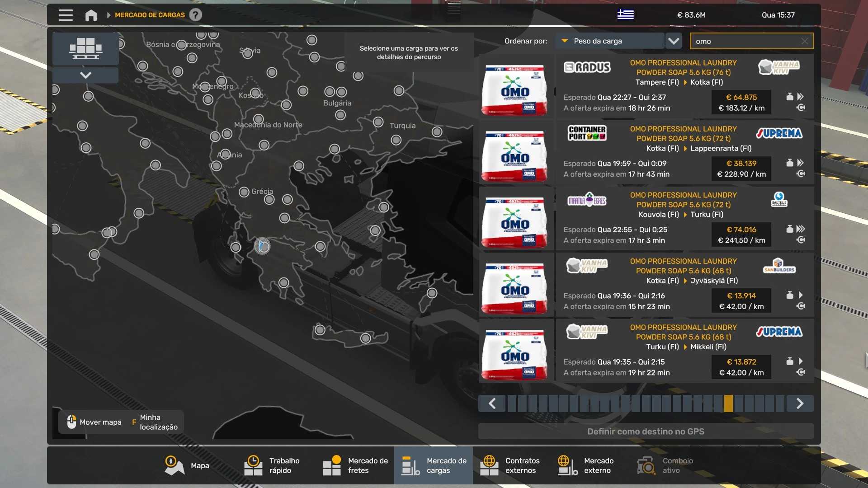Click the Container Port company logo

587,133
